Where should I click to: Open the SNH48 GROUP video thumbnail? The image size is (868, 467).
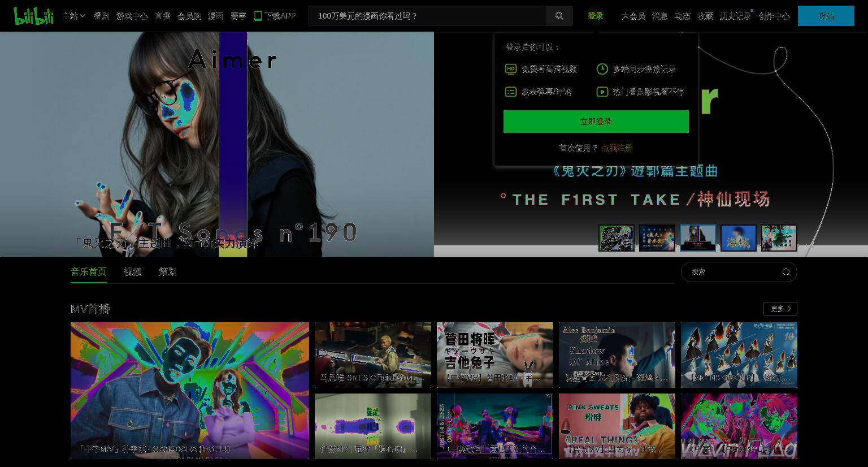click(x=739, y=355)
